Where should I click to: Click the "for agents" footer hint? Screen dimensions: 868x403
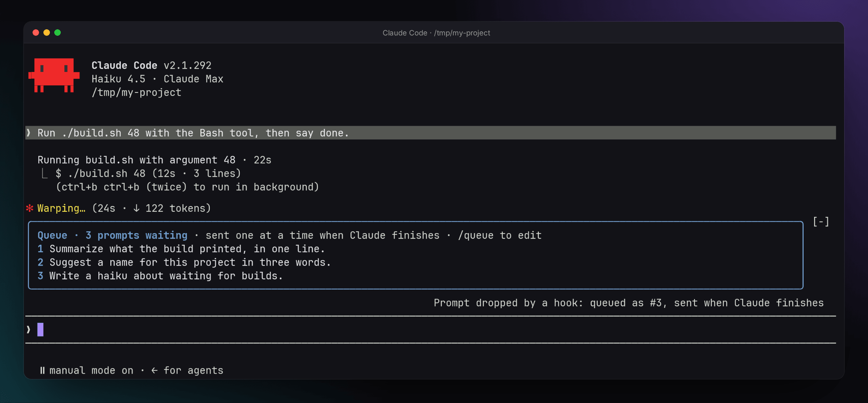pyautogui.click(x=193, y=370)
